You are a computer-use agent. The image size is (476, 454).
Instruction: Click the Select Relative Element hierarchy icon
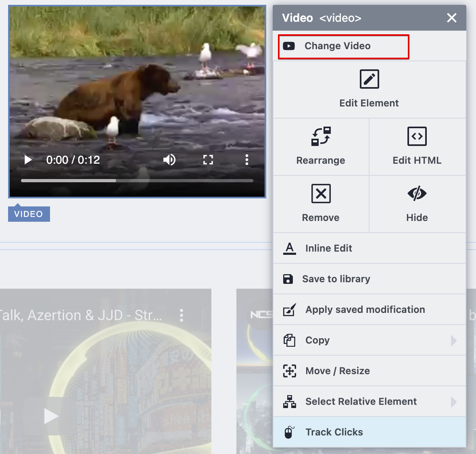click(290, 402)
